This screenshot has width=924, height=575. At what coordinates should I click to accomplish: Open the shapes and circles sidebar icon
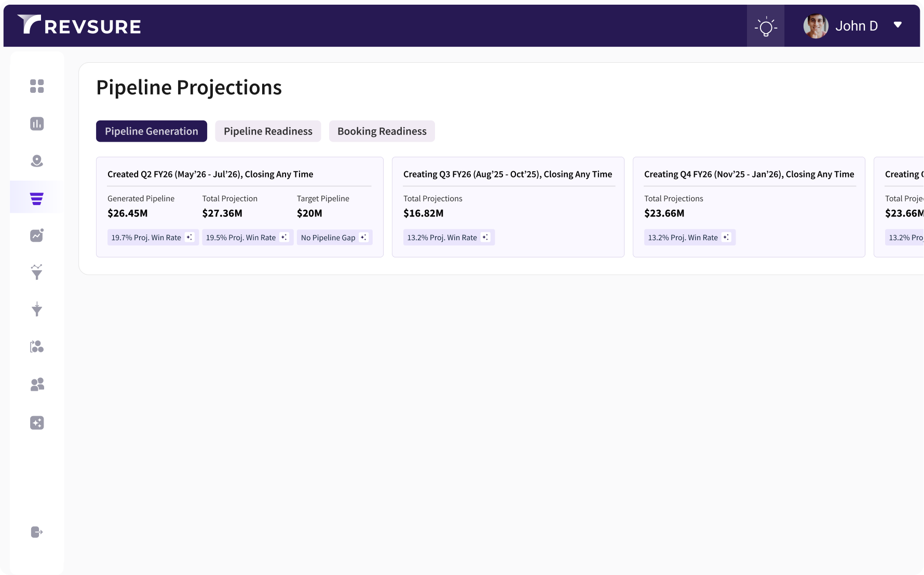[37, 347]
